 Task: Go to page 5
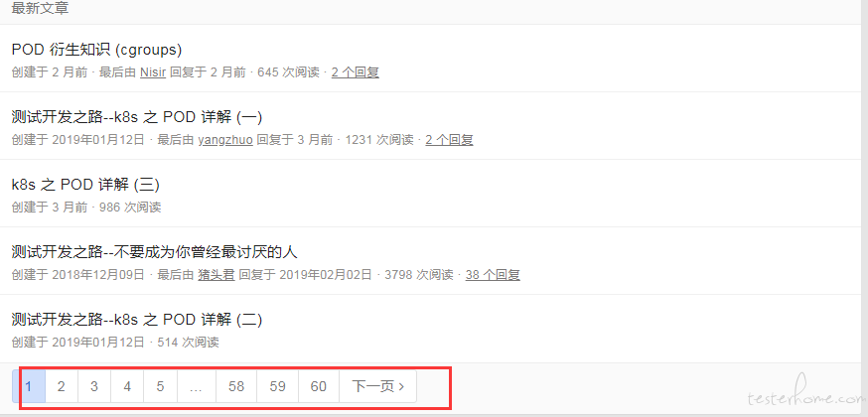[x=161, y=386]
